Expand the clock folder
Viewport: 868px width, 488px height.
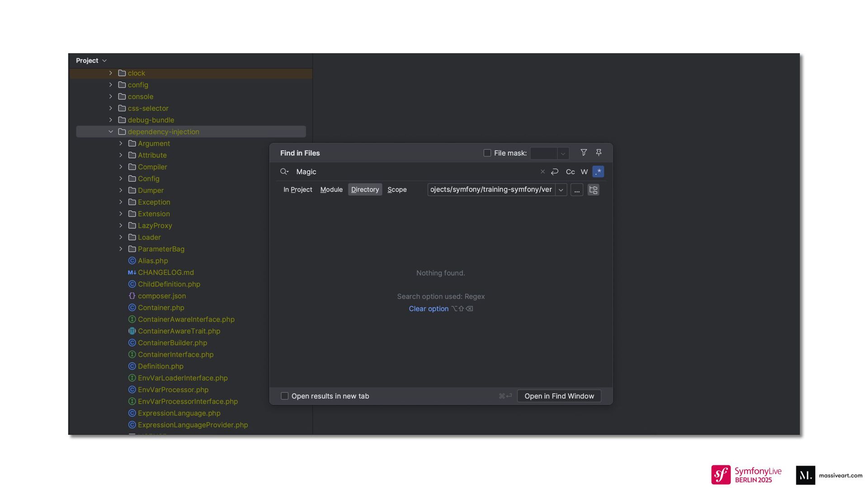tap(111, 73)
